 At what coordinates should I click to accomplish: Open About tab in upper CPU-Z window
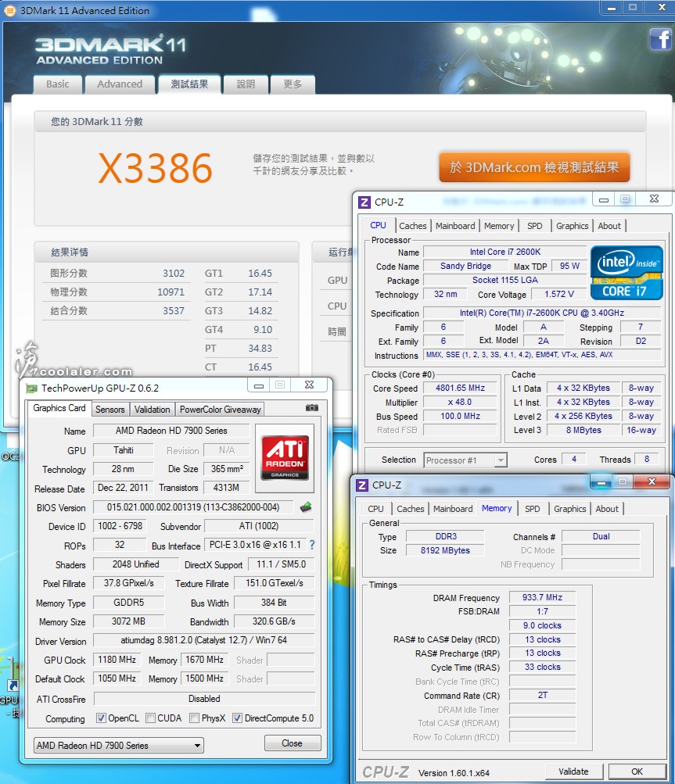tap(609, 226)
